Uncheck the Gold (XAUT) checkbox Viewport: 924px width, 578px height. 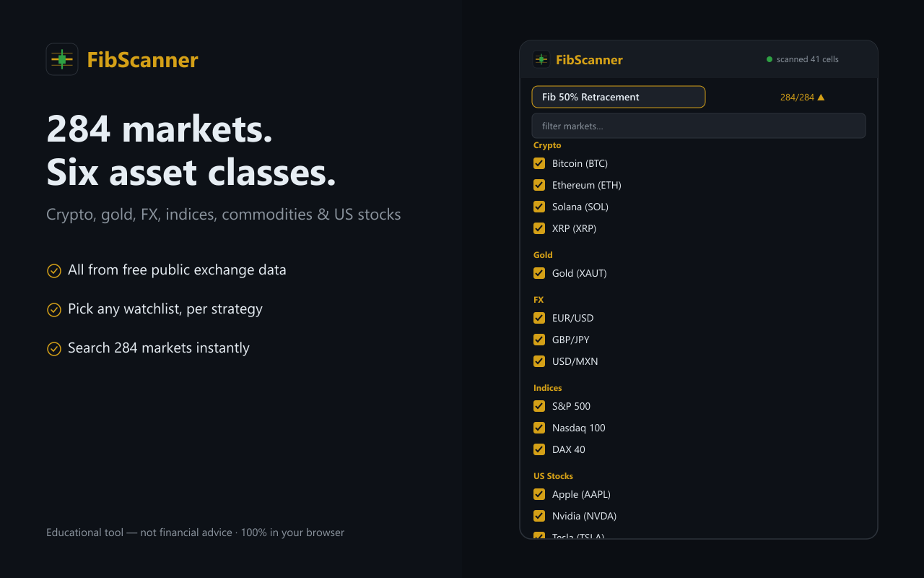pos(539,273)
